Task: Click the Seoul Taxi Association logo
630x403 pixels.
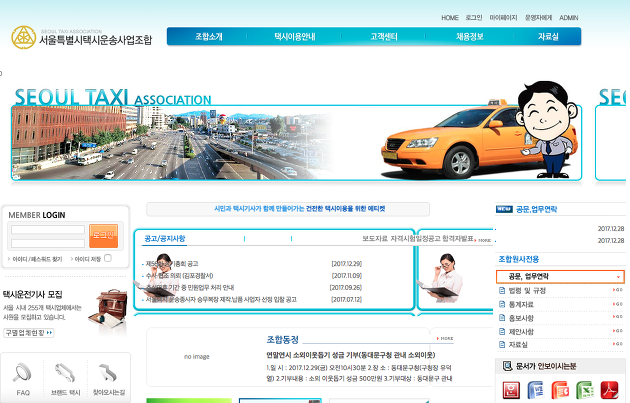Action: click(82, 37)
